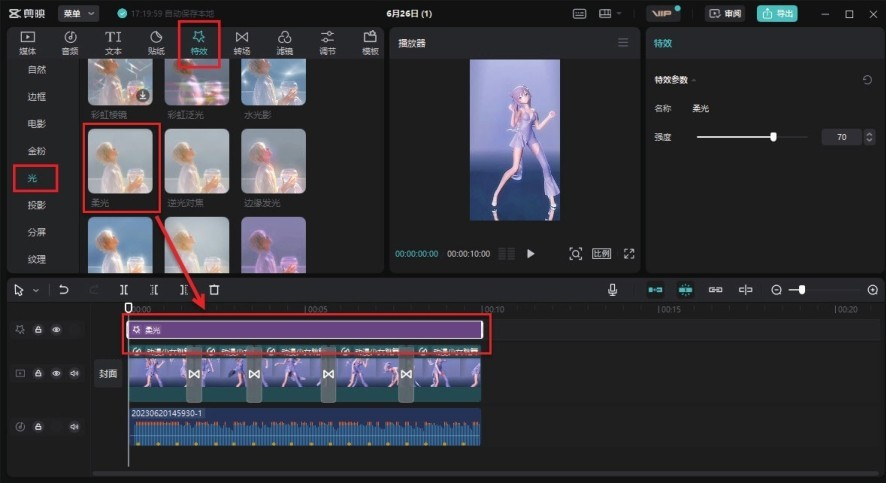Open the 菜单 menu dropdown
The width and height of the screenshot is (886, 483).
pyautogui.click(x=79, y=13)
